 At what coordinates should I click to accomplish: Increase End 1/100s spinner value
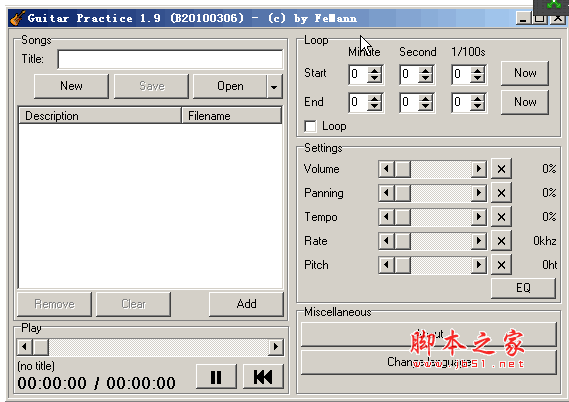[x=478, y=98]
